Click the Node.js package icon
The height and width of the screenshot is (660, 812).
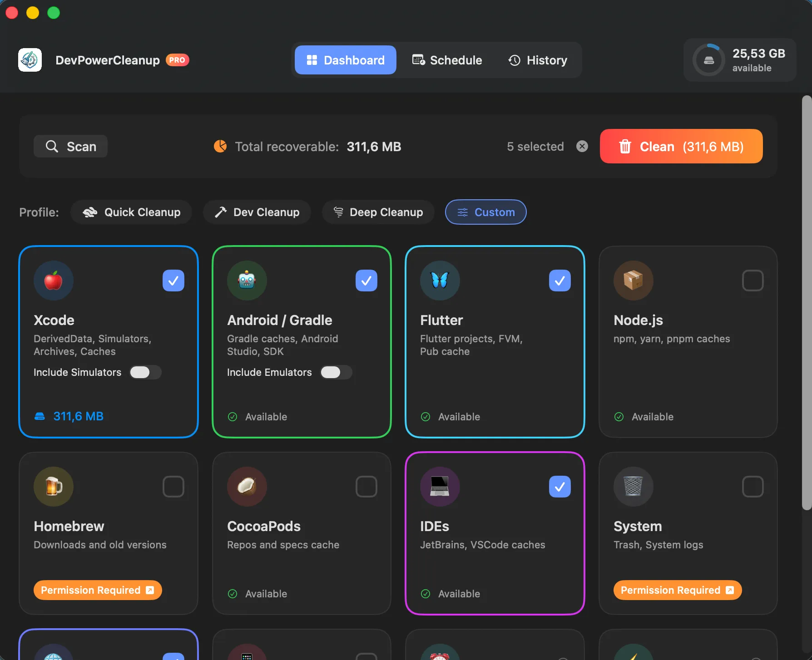633,281
